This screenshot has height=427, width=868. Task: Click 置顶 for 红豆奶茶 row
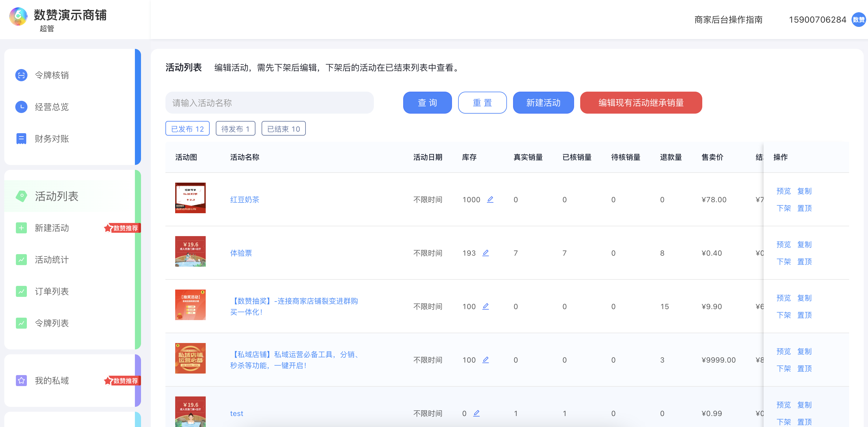coord(804,208)
